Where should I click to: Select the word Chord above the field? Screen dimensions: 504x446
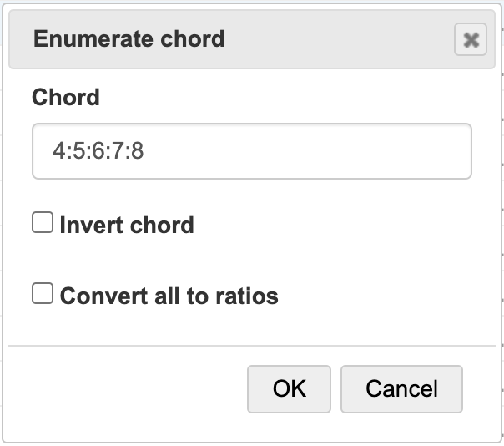point(65,98)
